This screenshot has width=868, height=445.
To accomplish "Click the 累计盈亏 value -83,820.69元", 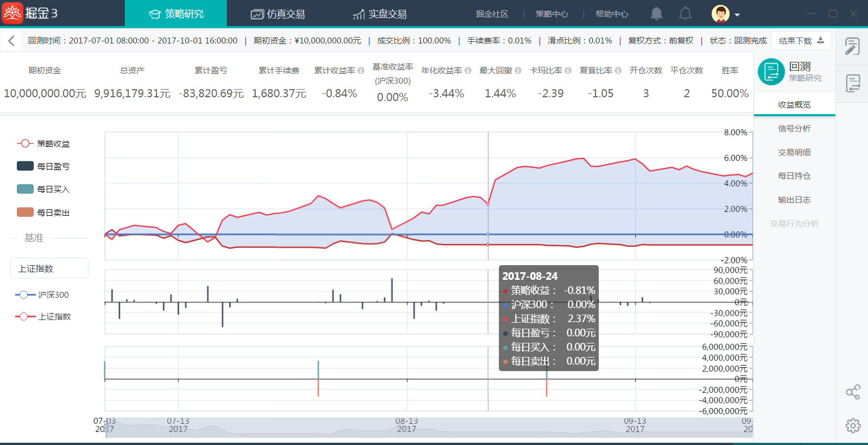I will [x=211, y=93].
